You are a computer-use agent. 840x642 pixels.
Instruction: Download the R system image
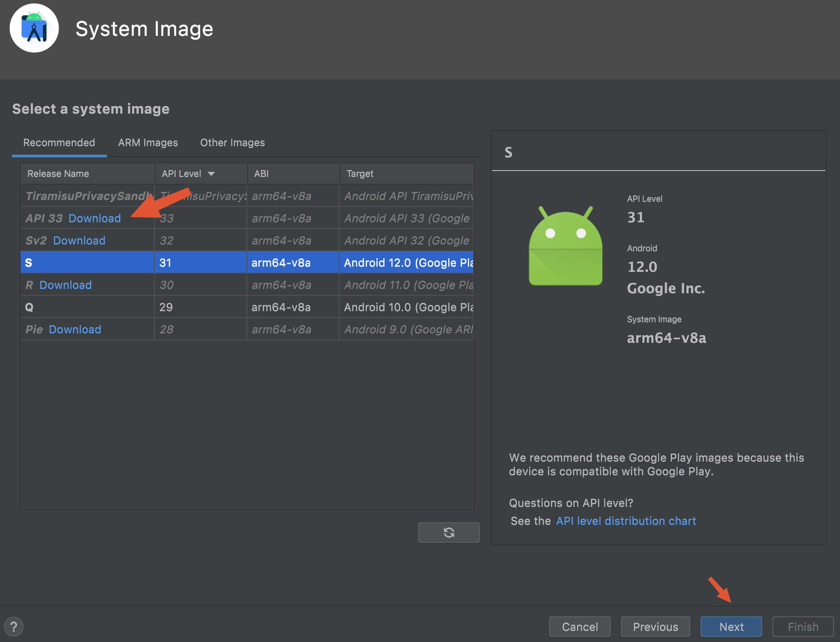point(65,285)
